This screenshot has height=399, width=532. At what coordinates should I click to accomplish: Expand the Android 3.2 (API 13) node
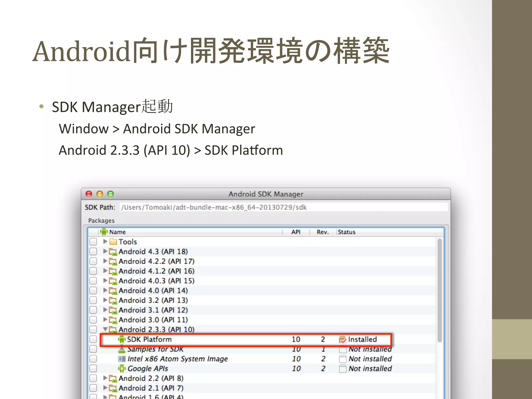coord(105,300)
